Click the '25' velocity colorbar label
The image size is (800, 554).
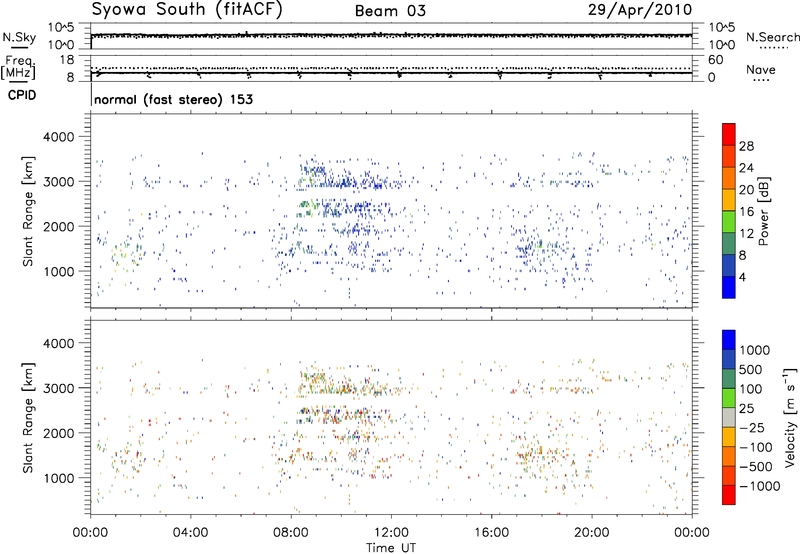[747, 408]
